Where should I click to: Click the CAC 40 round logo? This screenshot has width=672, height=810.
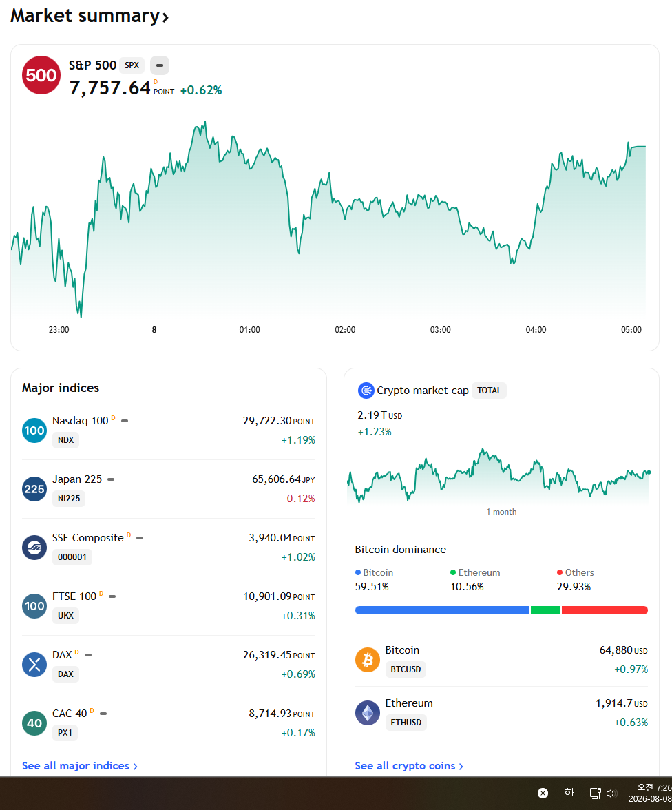(34, 723)
